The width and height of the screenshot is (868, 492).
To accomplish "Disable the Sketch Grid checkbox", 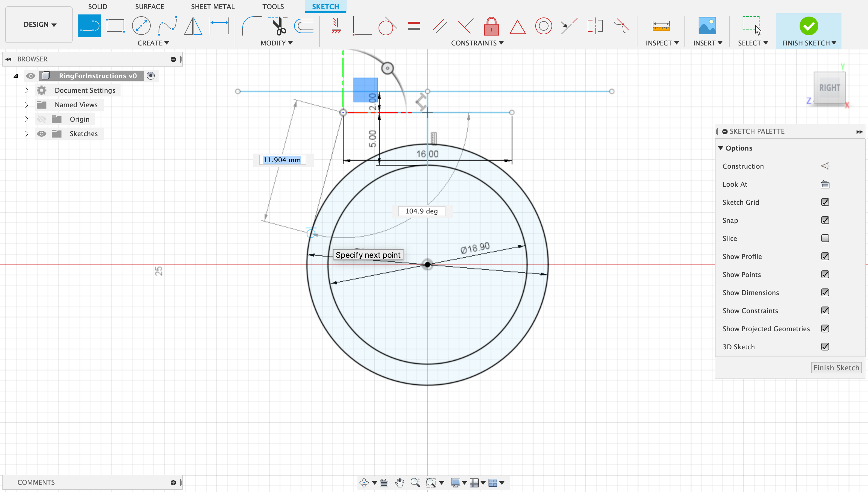I will point(825,202).
